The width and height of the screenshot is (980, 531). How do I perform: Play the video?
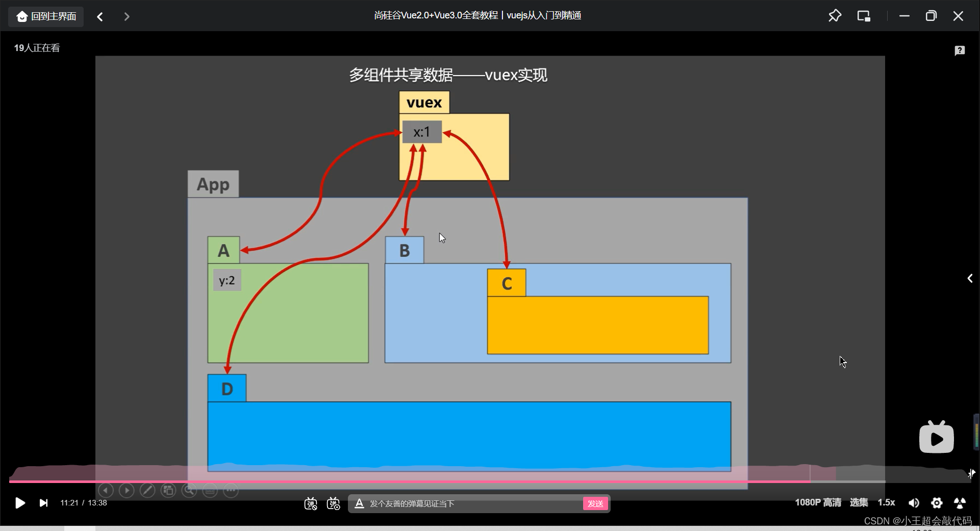pyautogui.click(x=20, y=503)
